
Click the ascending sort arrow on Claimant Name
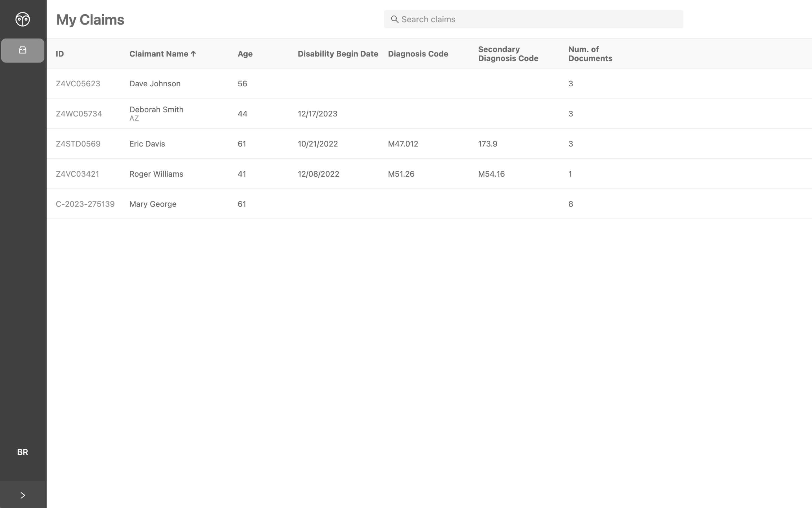(x=193, y=54)
